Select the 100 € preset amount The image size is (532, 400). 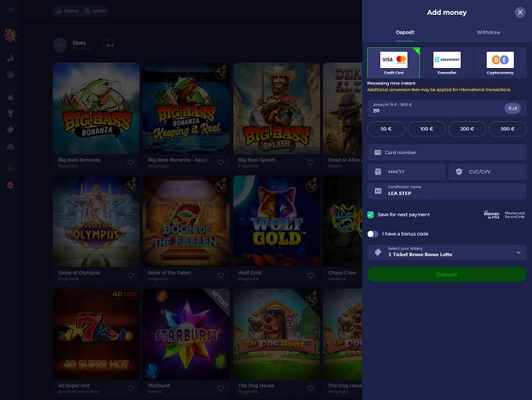pos(426,129)
